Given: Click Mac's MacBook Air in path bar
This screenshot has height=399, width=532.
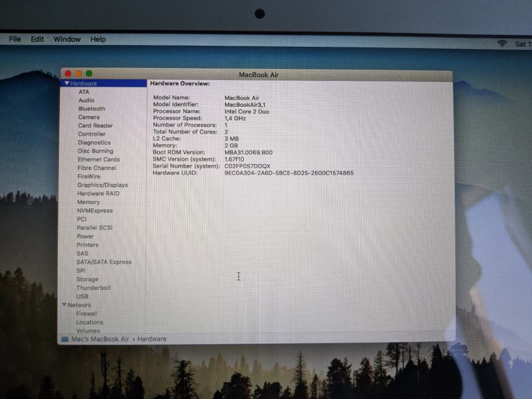Looking at the screenshot, I should coord(100,339).
